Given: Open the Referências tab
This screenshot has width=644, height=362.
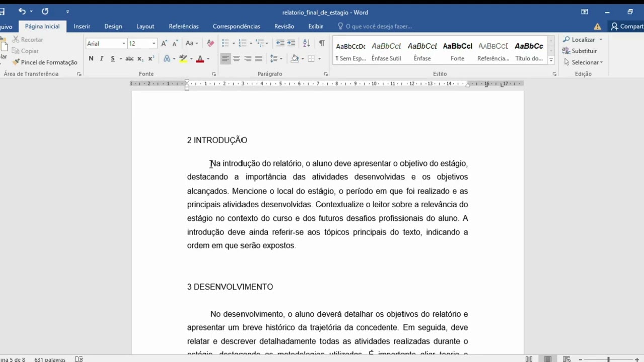Looking at the screenshot, I should 184,26.
